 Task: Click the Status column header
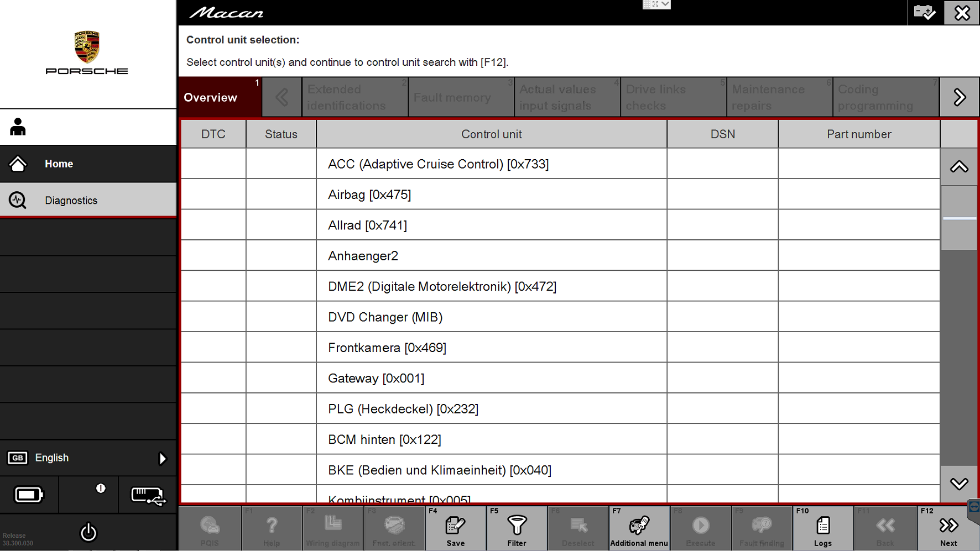(281, 134)
